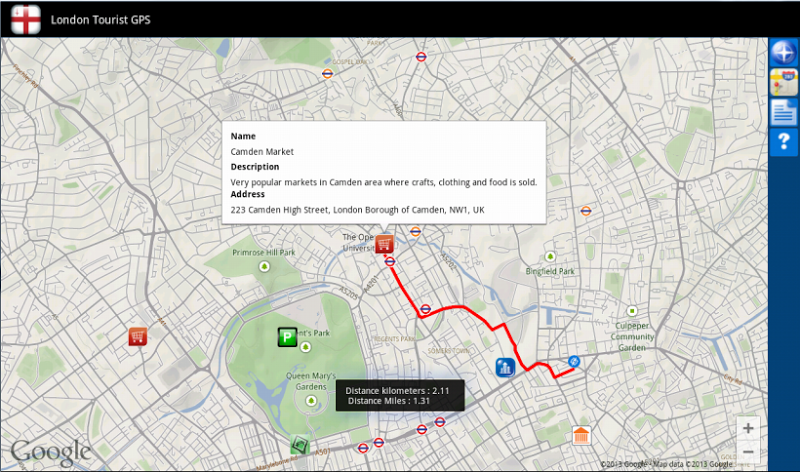This screenshot has width=800, height=472.
Task: Open the document list icon in the sidebar
Action: (x=784, y=112)
